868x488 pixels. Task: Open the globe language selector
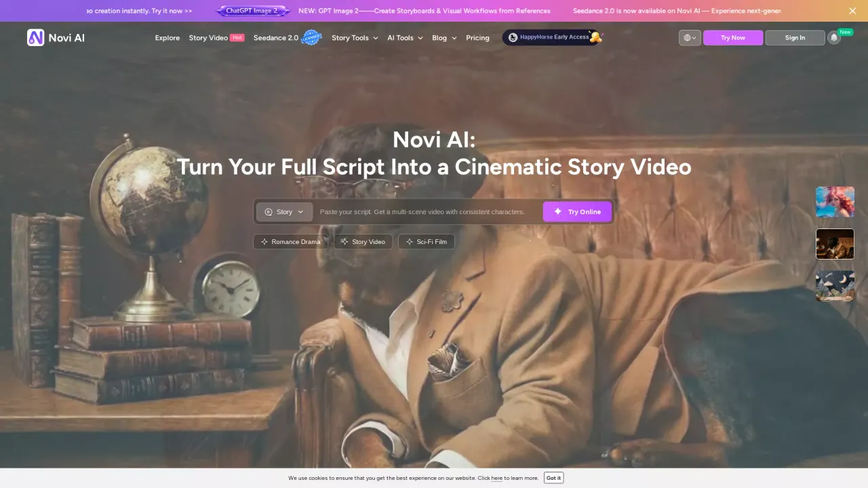690,38
